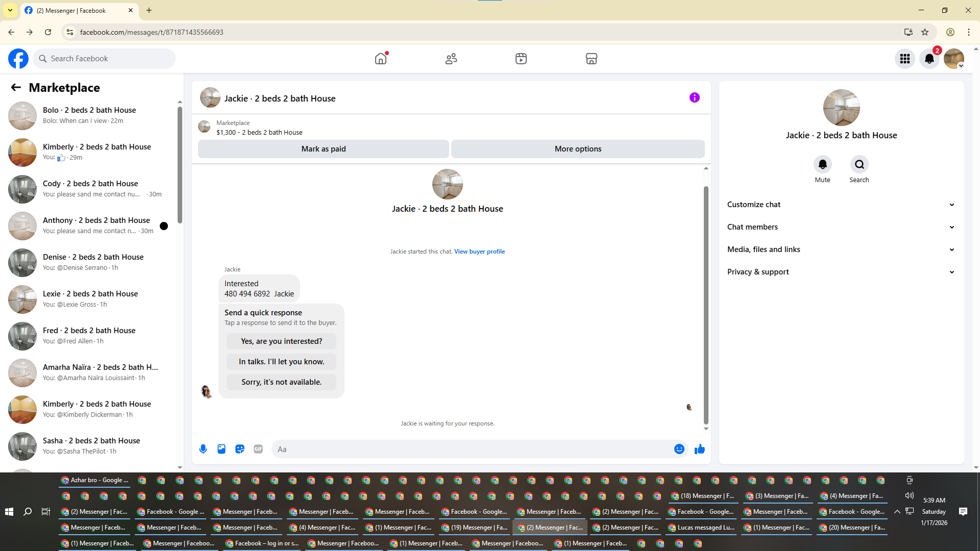Screen dimensions: 980x551
Task: Search within the Jackie conversation
Action: [859, 165]
